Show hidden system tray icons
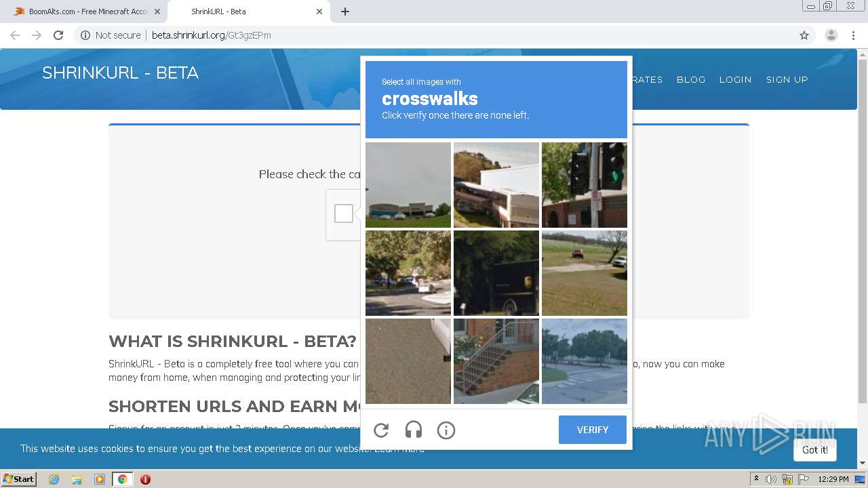The image size is (868, 488). point(756,479)
